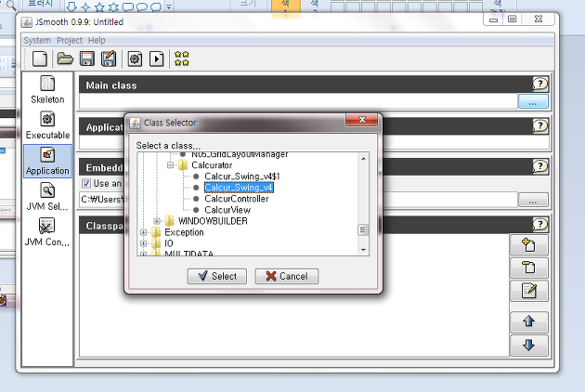Click the embedded jar path field

click(x=298, y=200)
